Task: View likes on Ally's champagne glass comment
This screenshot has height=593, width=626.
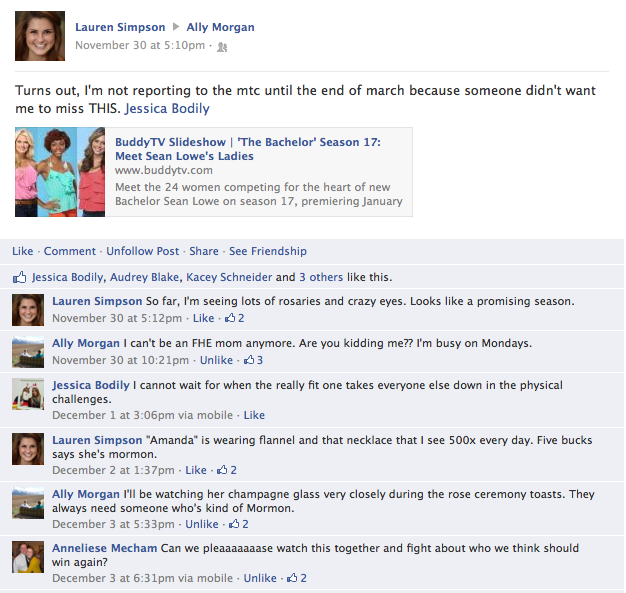Action: point(239,524)
